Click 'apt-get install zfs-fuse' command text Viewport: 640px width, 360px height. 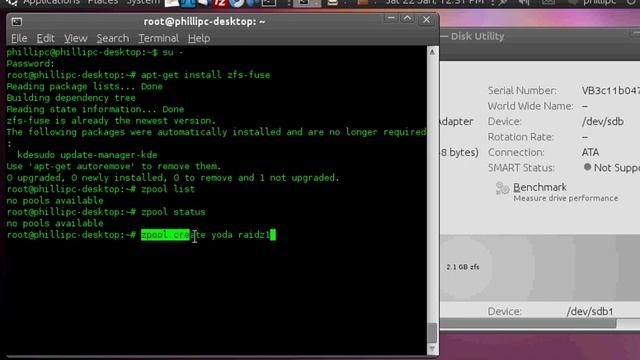tap(205, 75)
